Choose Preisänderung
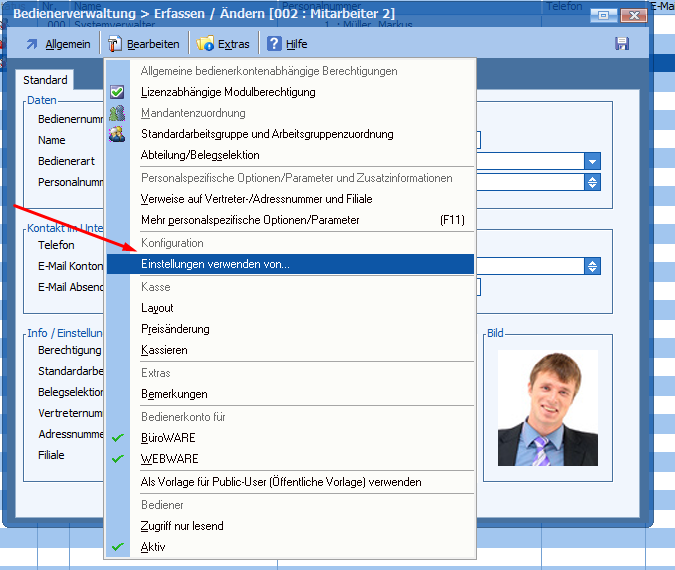Viewport: 675px width, 570px height. (x=175, y=329)
